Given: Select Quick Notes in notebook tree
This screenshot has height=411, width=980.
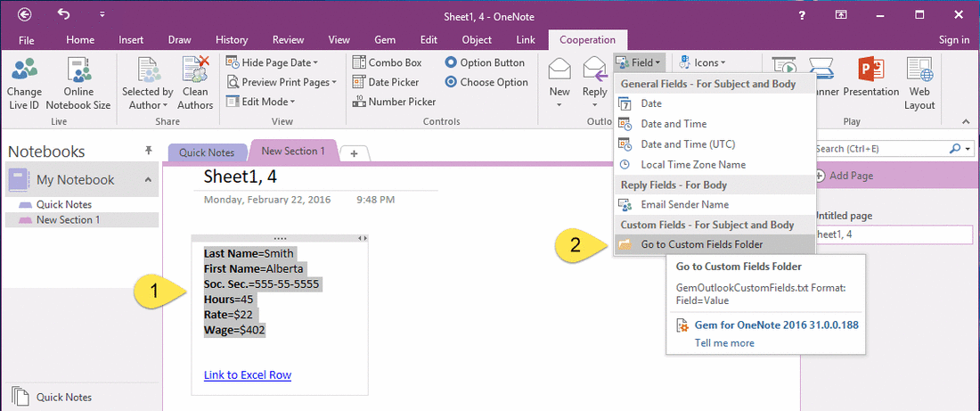Looking at the screenshot, I should pyautogui.click(x=64, y=204).
